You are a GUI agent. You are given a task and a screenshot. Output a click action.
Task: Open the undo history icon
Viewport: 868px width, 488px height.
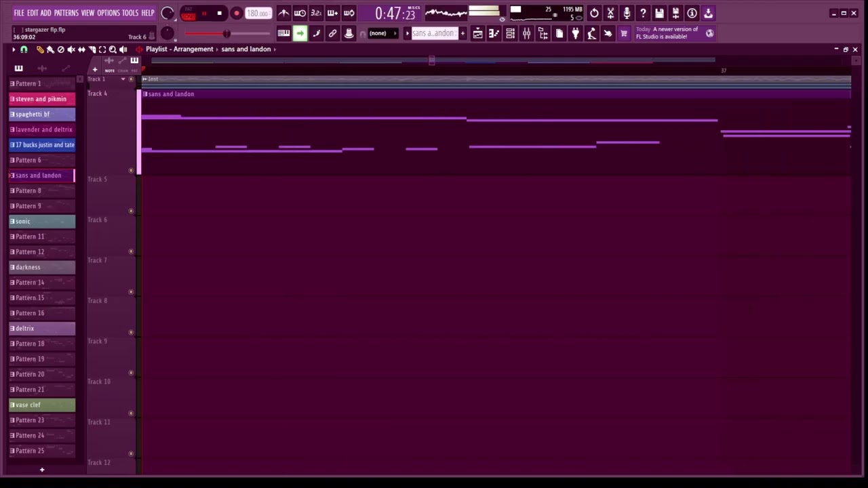coord(594,13)
